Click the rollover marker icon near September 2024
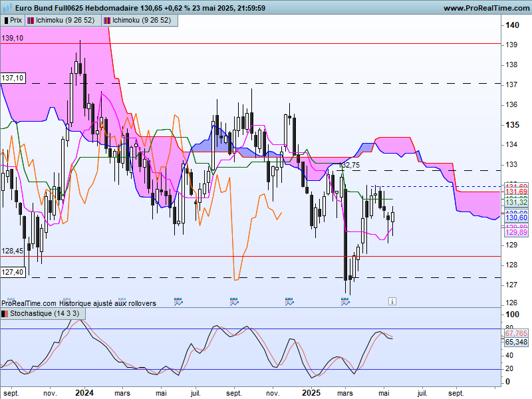 (x=234, y=301)
